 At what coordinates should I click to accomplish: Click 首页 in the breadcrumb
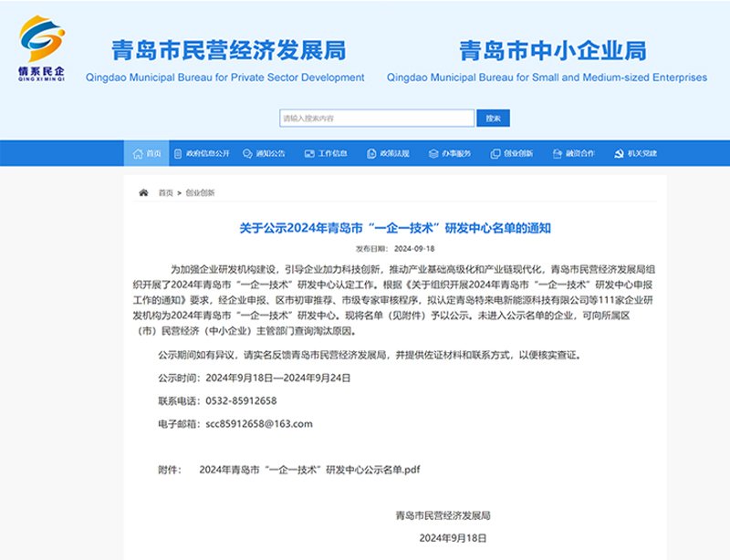coord(166,192)
